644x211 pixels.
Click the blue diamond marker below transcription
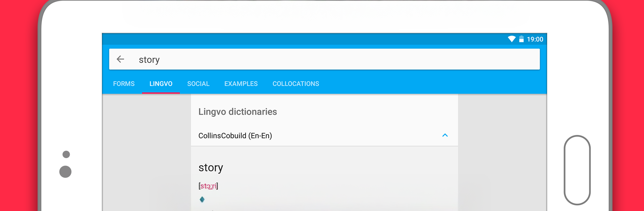pyautogui.click(x=202, y=200)
